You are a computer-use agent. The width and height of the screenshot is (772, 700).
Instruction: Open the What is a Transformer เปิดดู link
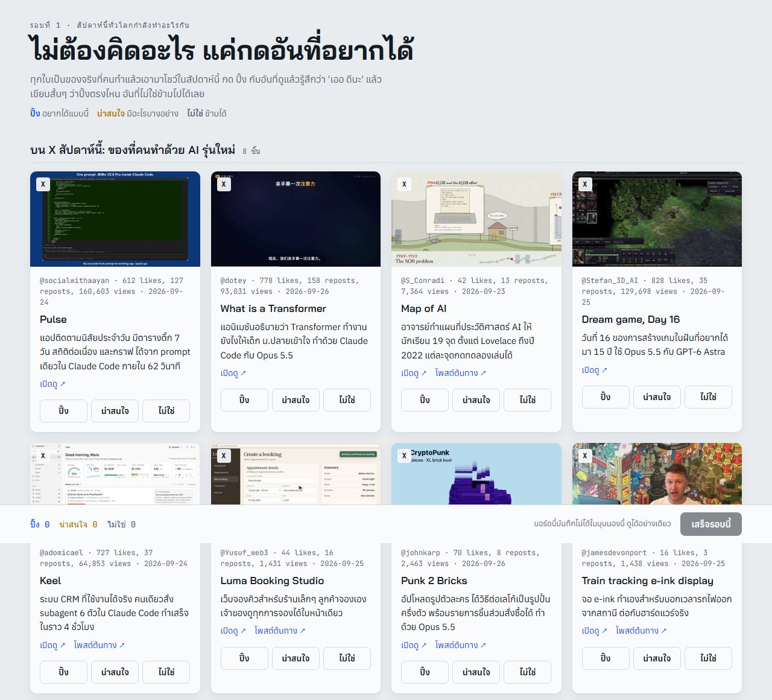(233, 373)
